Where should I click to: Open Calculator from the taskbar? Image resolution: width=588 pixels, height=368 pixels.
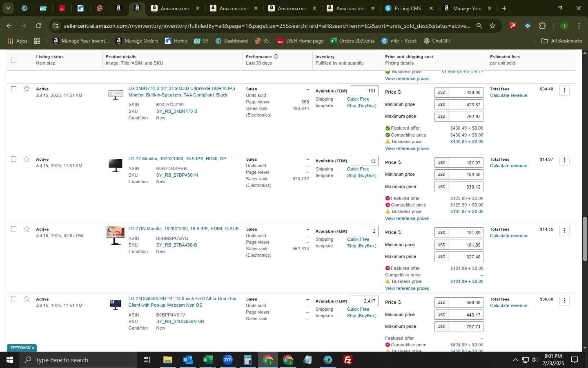247,360
